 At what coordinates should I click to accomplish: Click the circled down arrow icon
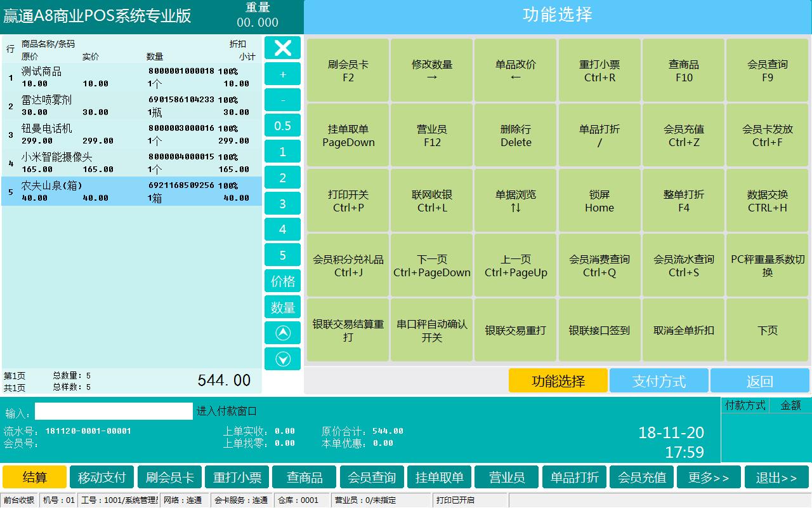[282, 359]
